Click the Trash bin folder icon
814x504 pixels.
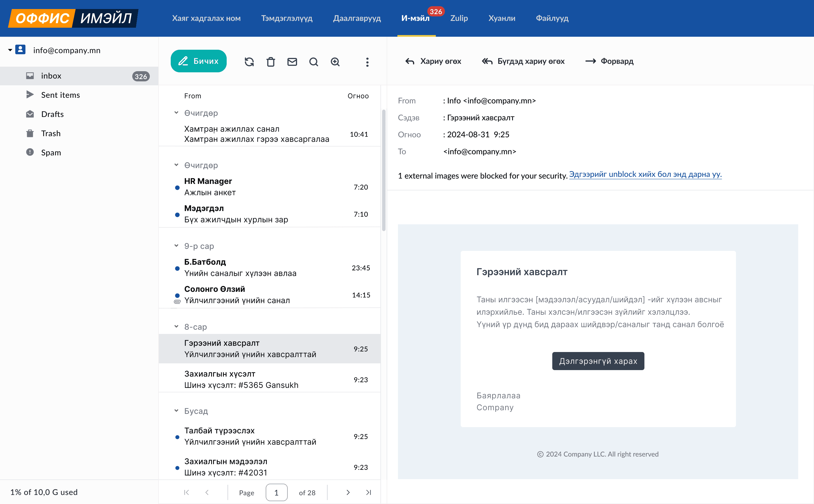coord(30,133)
